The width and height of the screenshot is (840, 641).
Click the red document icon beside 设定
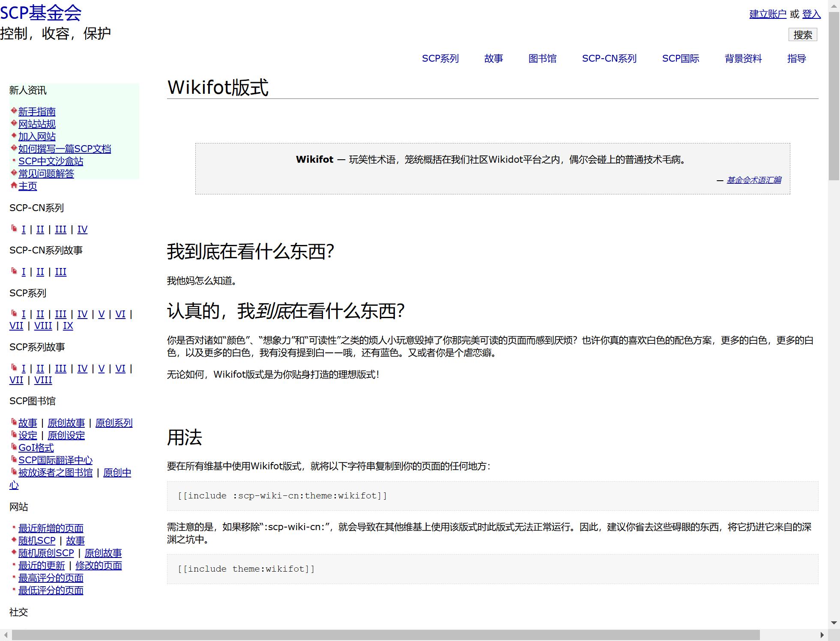[14, 435]
